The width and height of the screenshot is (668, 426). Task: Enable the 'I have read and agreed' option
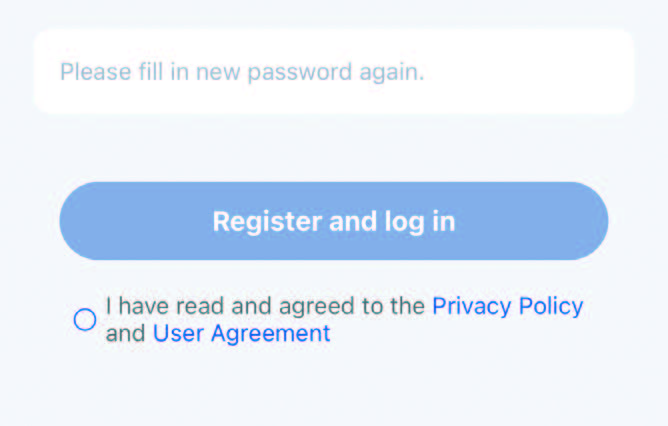pyautogui.click(x=85, y=320)
